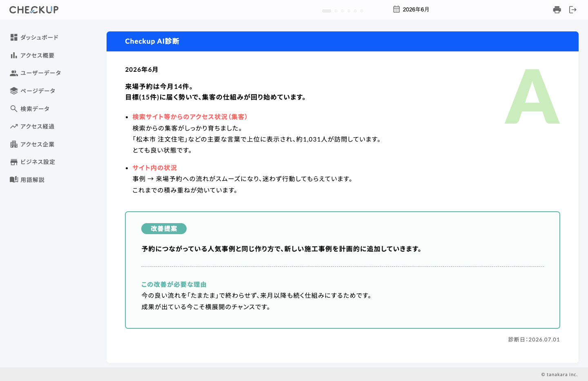Image resolution: width=588 pixels, height=381 pixels.
Task: Click the CHECKUP logo
Action: point(34,10)
